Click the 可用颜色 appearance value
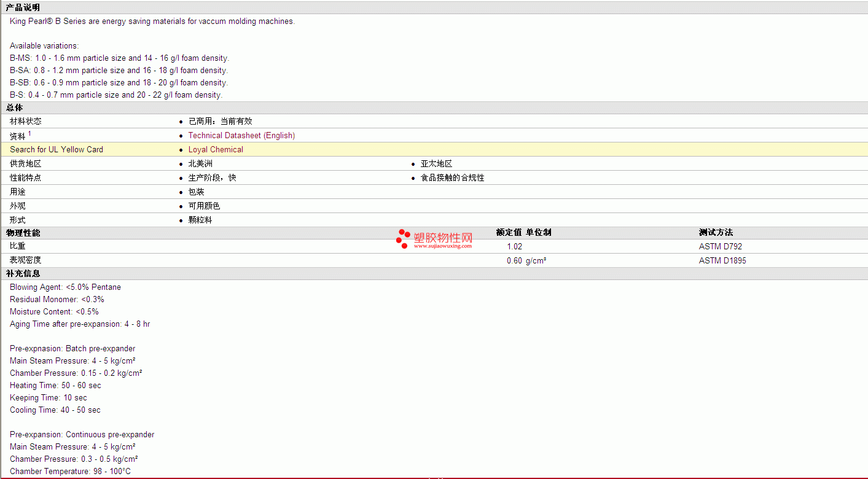 (204, 206)
